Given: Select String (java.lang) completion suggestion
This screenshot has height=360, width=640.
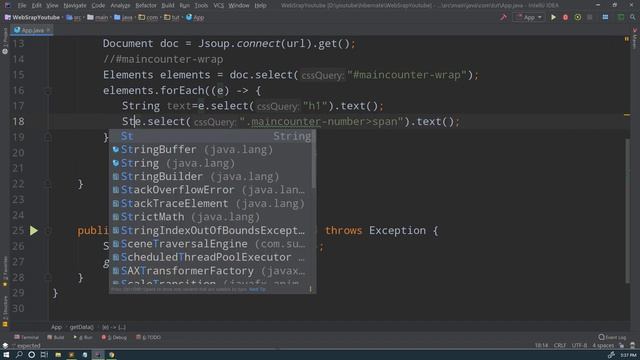Looking at the screenshot, I should (x=212, y=163).
